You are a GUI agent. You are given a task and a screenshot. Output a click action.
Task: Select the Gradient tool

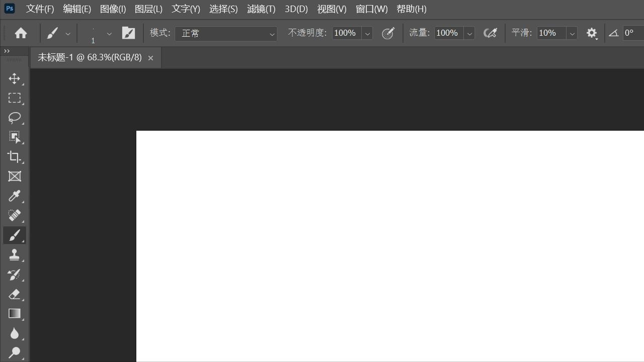(x=14, y=313)
